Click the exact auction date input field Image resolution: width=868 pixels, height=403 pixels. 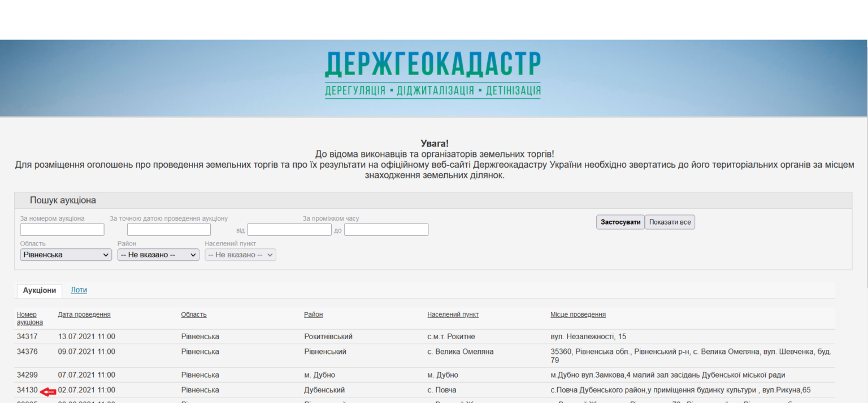tap(168, 230)
